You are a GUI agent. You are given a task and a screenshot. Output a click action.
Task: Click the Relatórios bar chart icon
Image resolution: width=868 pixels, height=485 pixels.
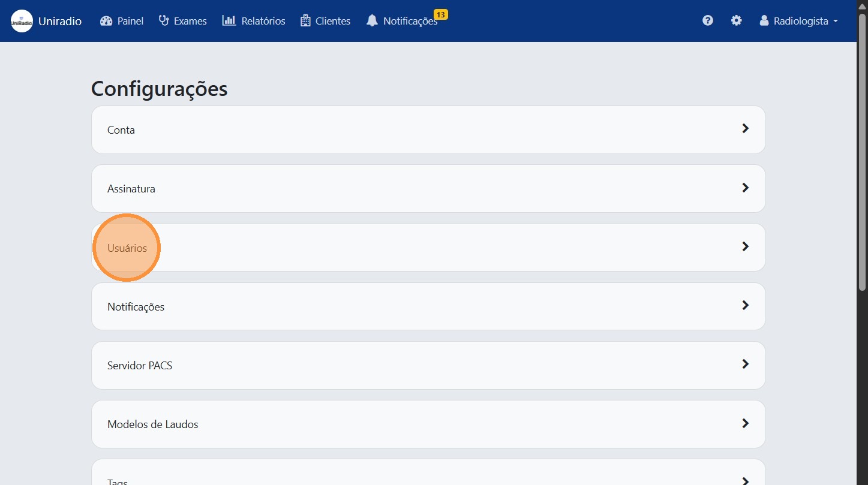click(x=229, y=21)
